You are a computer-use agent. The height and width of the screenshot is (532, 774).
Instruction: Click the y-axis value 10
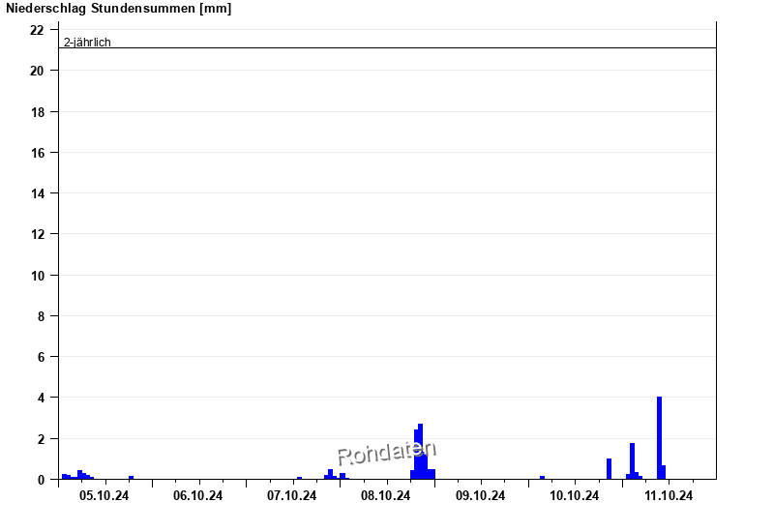click(37, 275)
